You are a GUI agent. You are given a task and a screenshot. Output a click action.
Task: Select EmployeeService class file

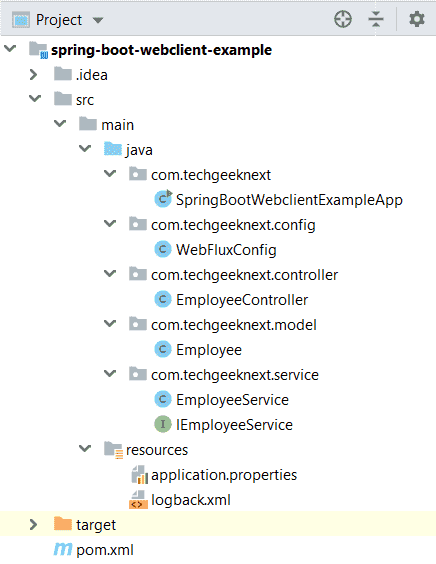click(x=232, y=400)
